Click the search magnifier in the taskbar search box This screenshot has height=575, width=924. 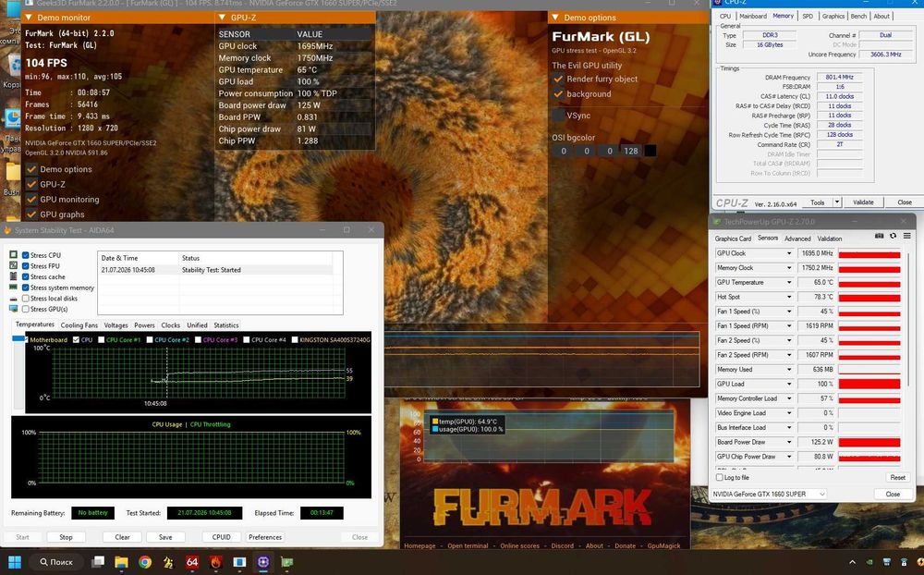43,562
